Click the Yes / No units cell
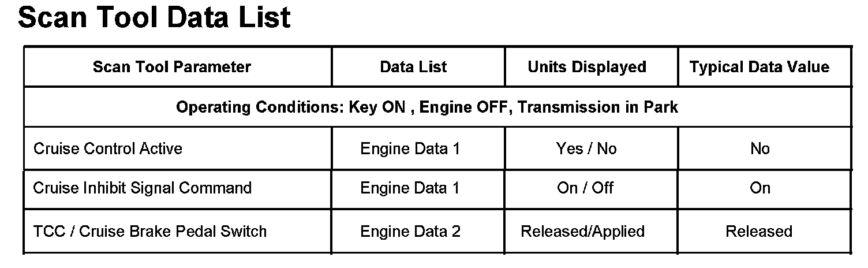Screen dimensions: 868x268 (x=586, y=149)
